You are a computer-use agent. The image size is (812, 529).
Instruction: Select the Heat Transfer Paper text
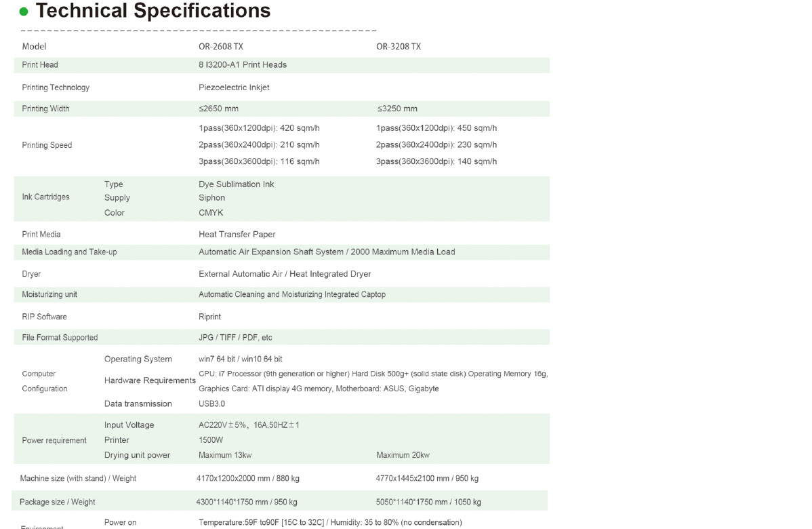click(x=237, y=235)
